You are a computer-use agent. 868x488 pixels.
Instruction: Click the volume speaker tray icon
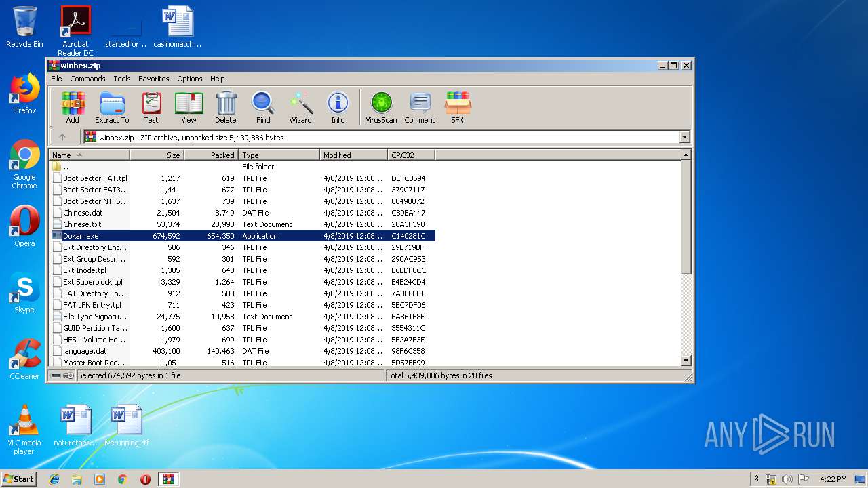pos(787,479)
